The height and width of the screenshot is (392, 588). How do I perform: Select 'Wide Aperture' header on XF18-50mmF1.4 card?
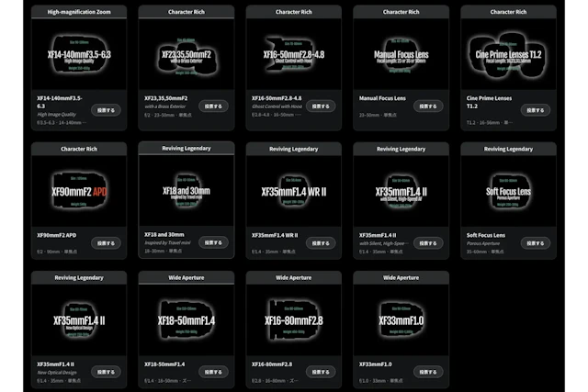[187, 277]
